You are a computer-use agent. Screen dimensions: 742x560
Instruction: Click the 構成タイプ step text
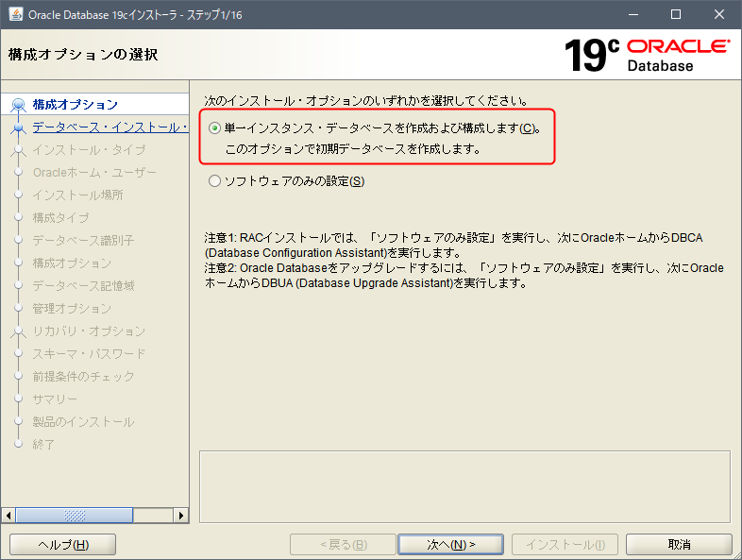[60, 218]
